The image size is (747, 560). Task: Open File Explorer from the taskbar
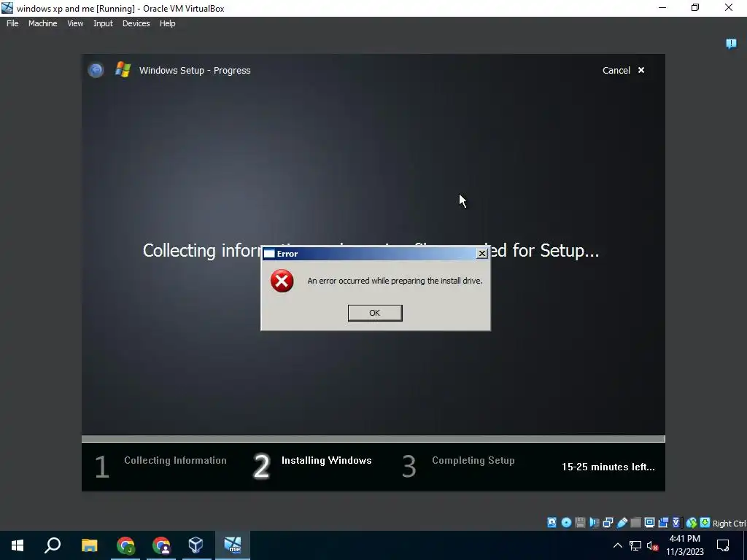point(89,545)
